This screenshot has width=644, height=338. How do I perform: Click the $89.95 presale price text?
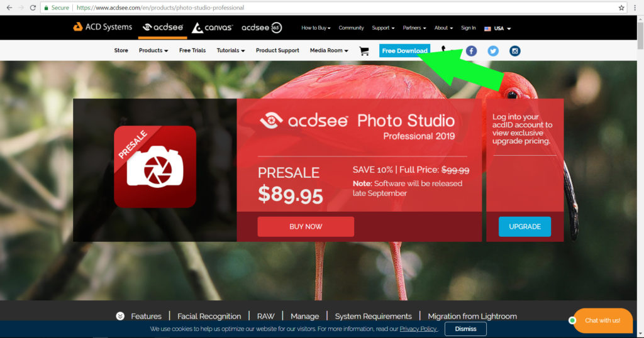click(x=291, y=194)
